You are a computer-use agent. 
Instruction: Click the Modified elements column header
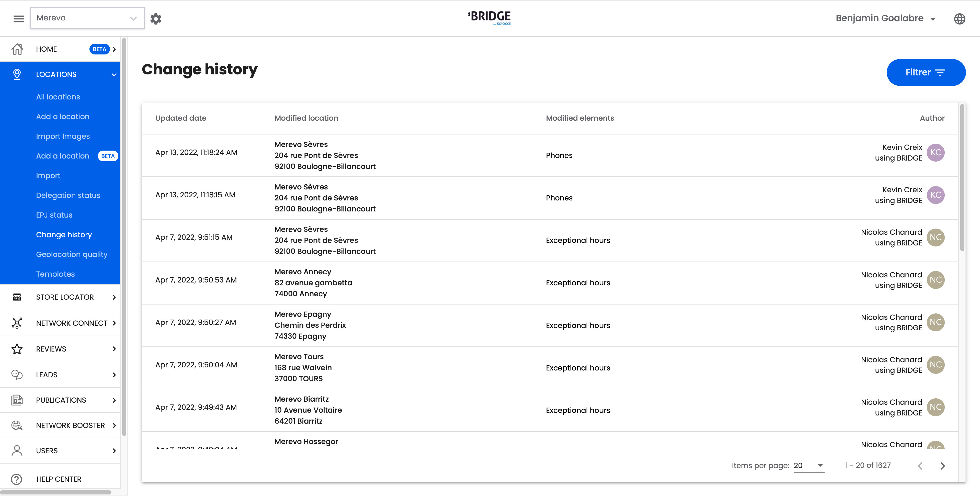point(580,118)
